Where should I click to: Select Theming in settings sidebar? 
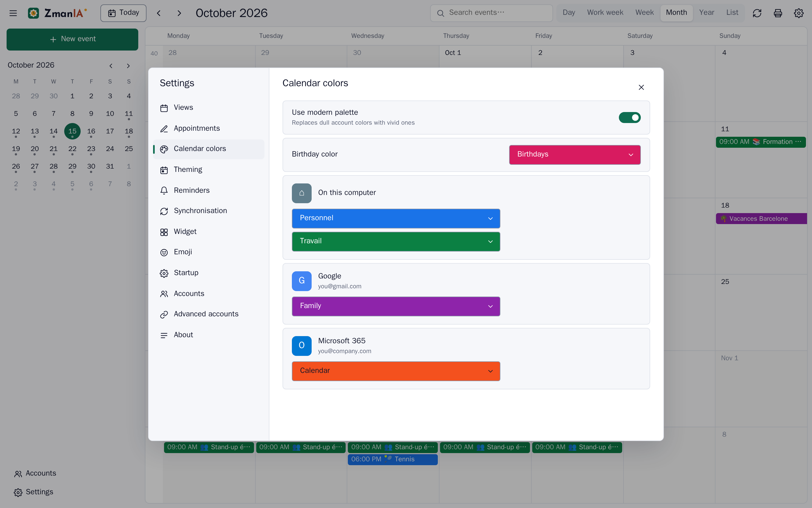click(209, 170)
